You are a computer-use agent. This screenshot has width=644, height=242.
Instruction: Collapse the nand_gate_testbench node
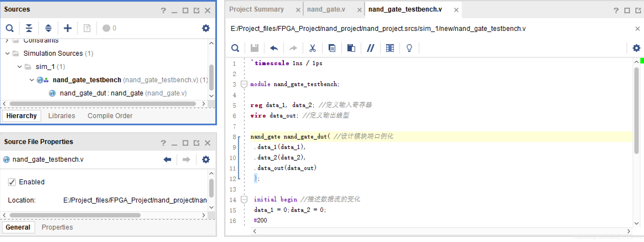click(x=32, y=80)
